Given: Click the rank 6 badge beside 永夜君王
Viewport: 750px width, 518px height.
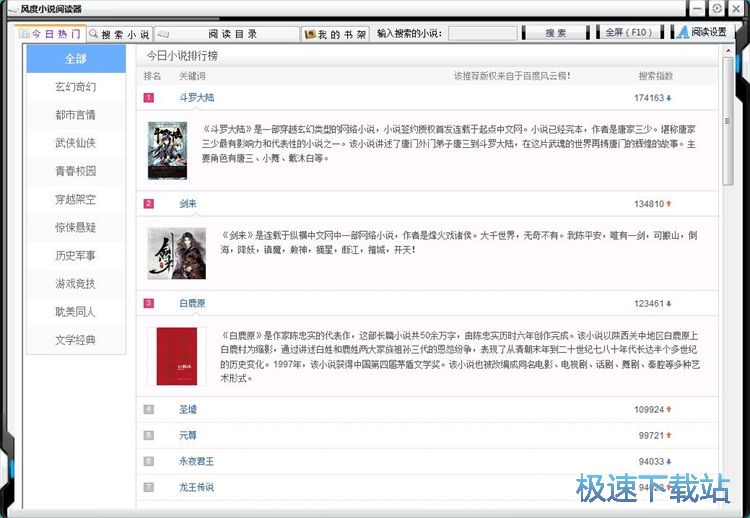Looking at the screenshot, I should tap(149, 462).
